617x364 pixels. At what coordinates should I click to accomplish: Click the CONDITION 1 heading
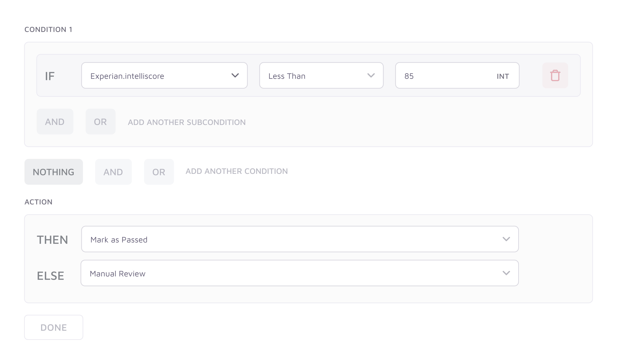point(48,29)
